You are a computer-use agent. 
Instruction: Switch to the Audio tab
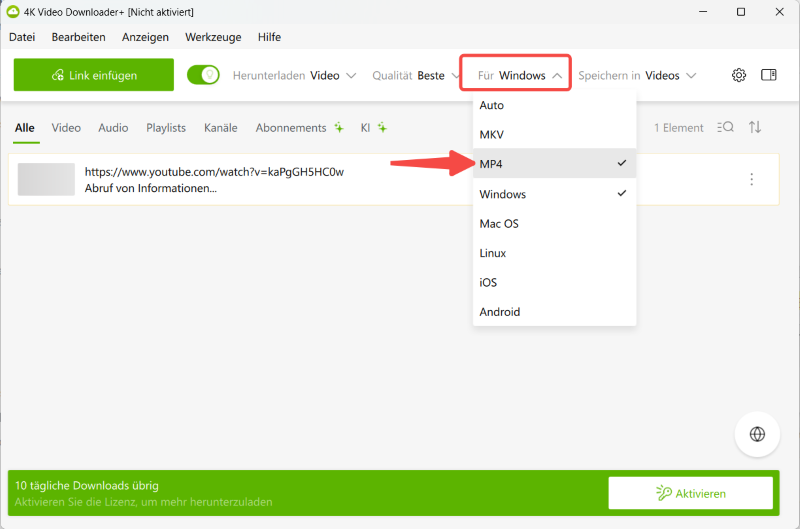[113, 128]
